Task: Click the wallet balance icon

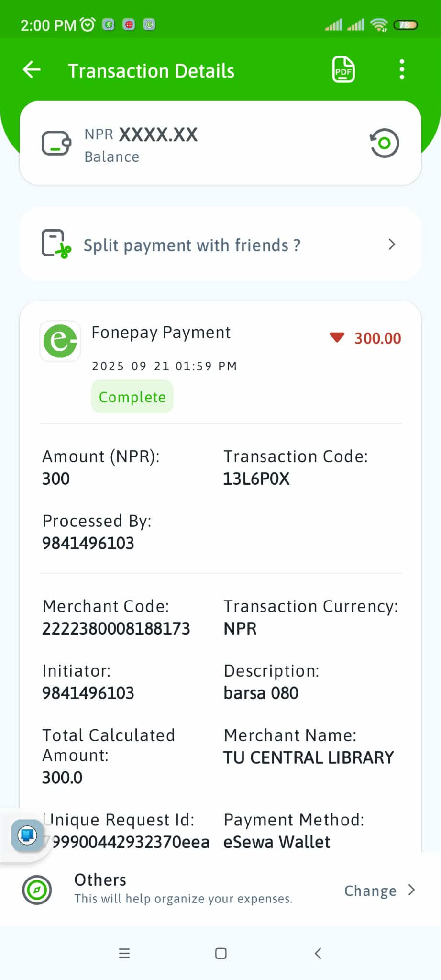Action: [56, 143]
